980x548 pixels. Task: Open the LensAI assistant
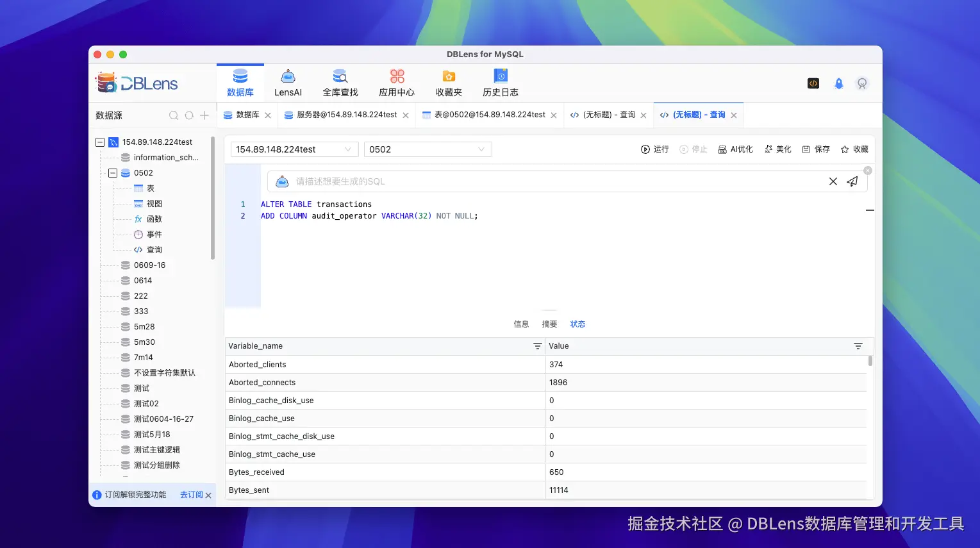pos(288,83)
